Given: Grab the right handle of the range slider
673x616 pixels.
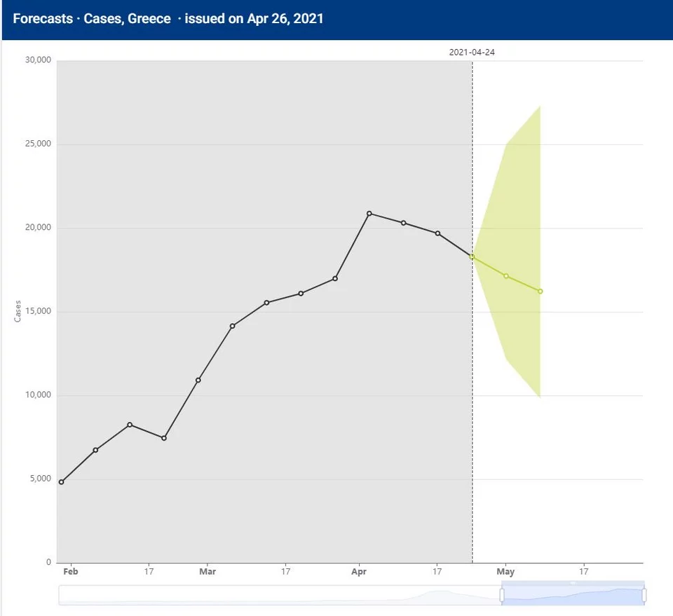Looking at the screenshot, I should click(644, 595).
